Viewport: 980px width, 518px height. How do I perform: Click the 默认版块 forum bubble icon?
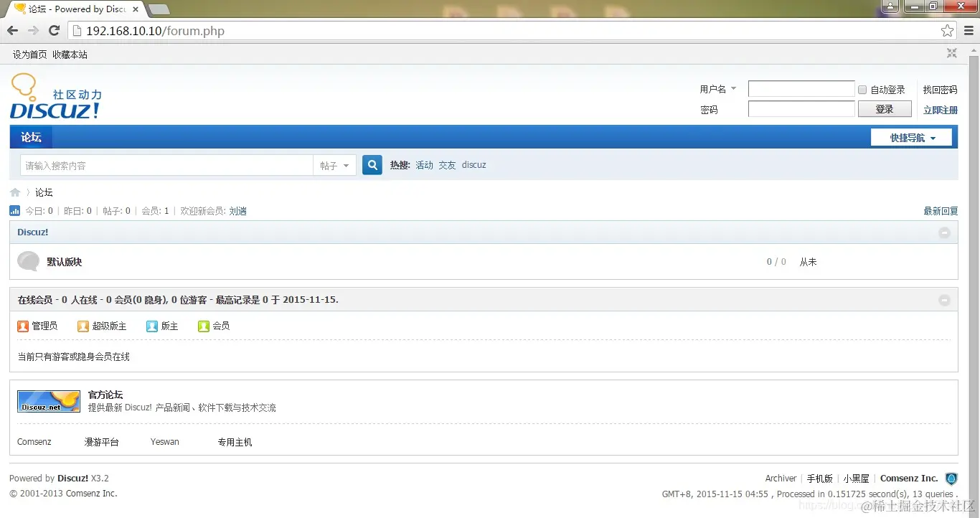tap(28, 261)
